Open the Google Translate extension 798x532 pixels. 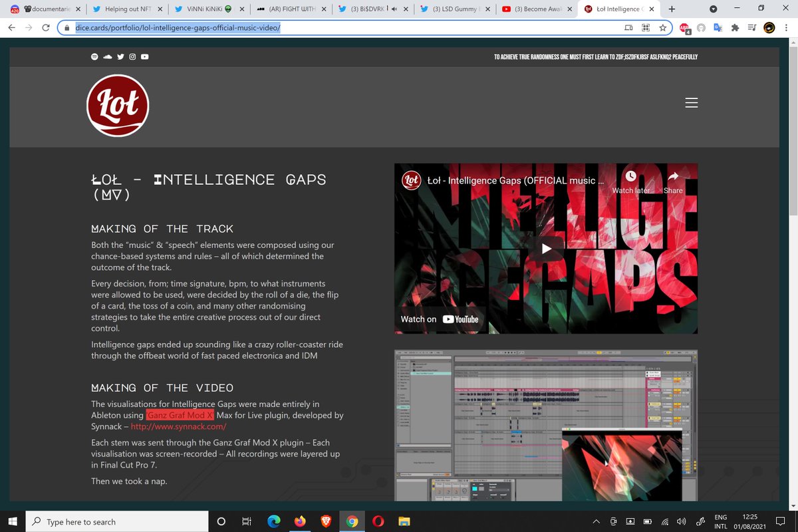(718, 28)
